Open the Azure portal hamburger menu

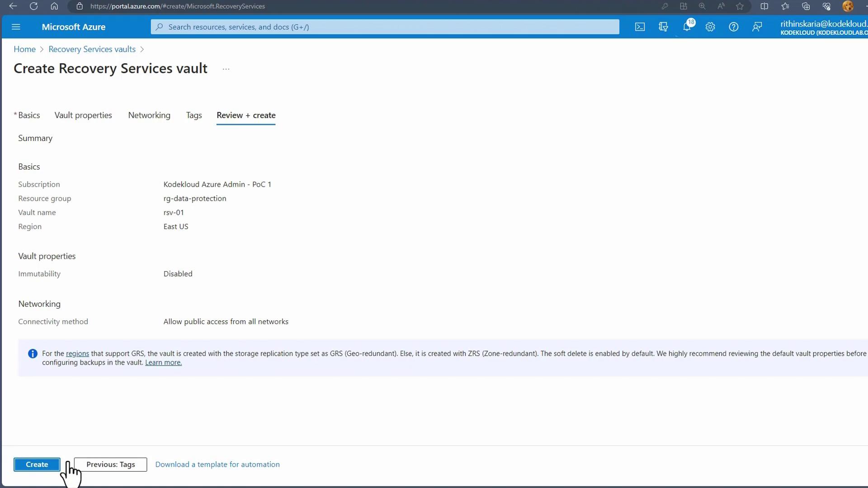click(16, 27)
